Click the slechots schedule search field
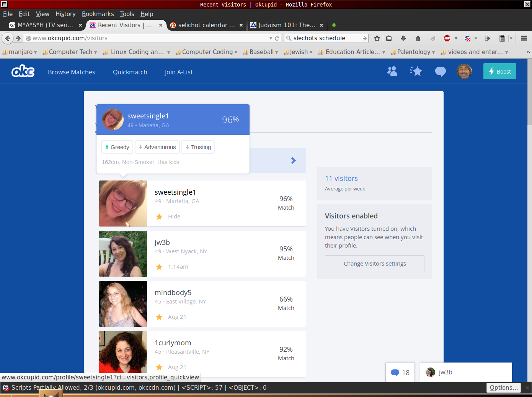Viewport: 532px width, 397px height. 325,38
